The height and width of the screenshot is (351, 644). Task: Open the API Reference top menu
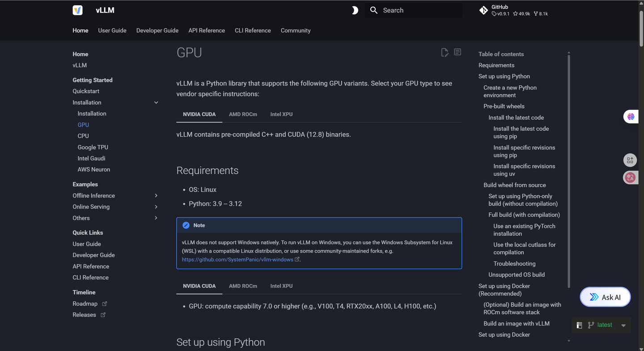point(207,30)
